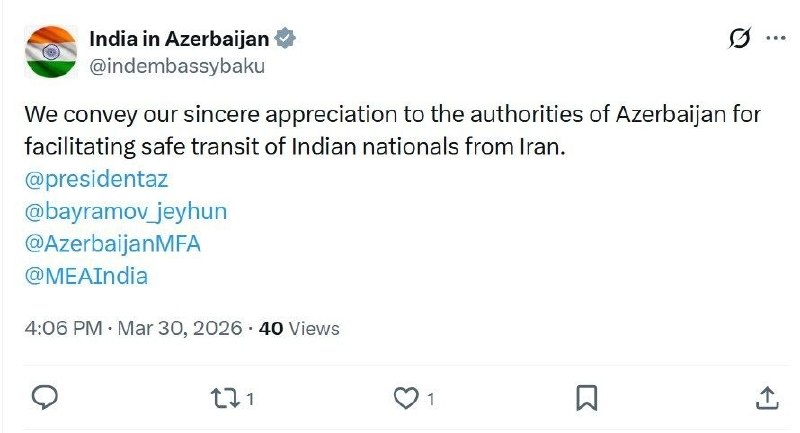The image size is (800, 433).
Task: Open the three-dot more options menu
Action: tap(775, 39)
